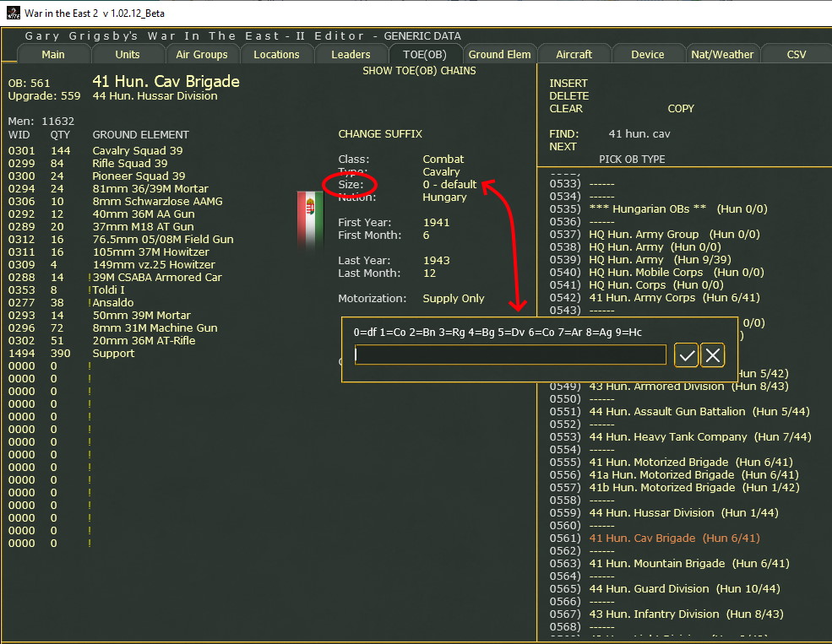Edit First Month value 6
This screenshot has width=832, height=644.
point(426,235)
